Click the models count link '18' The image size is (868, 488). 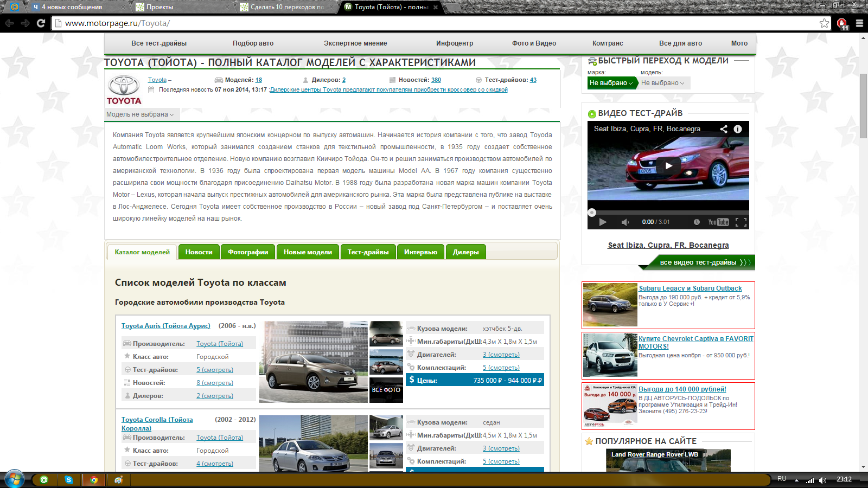tap(259, 80)
